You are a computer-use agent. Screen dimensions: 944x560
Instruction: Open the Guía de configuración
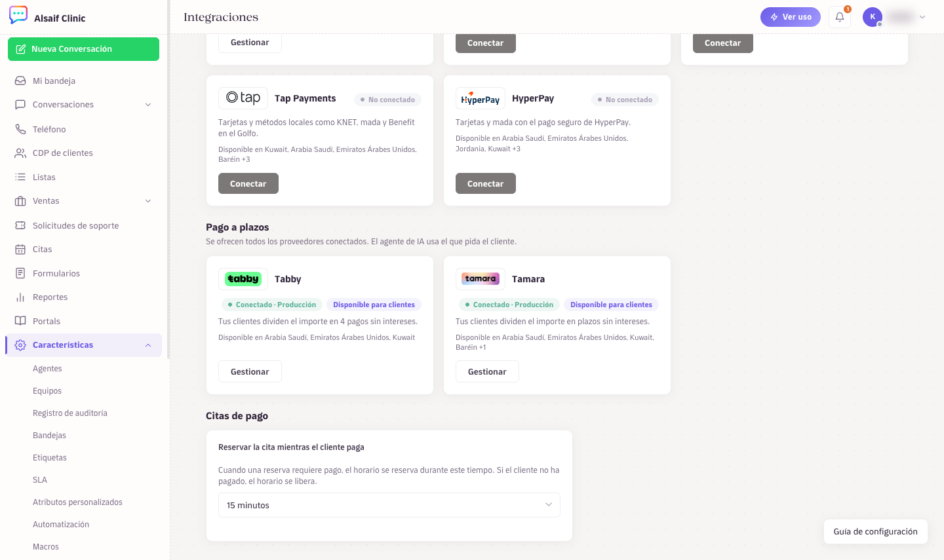coord(876,532)
